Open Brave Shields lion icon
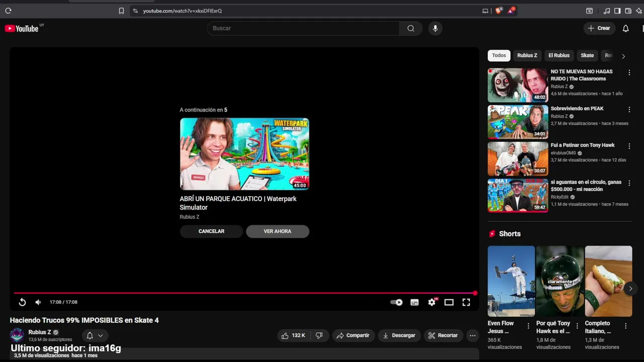The image size is (644, 362). 499,11
